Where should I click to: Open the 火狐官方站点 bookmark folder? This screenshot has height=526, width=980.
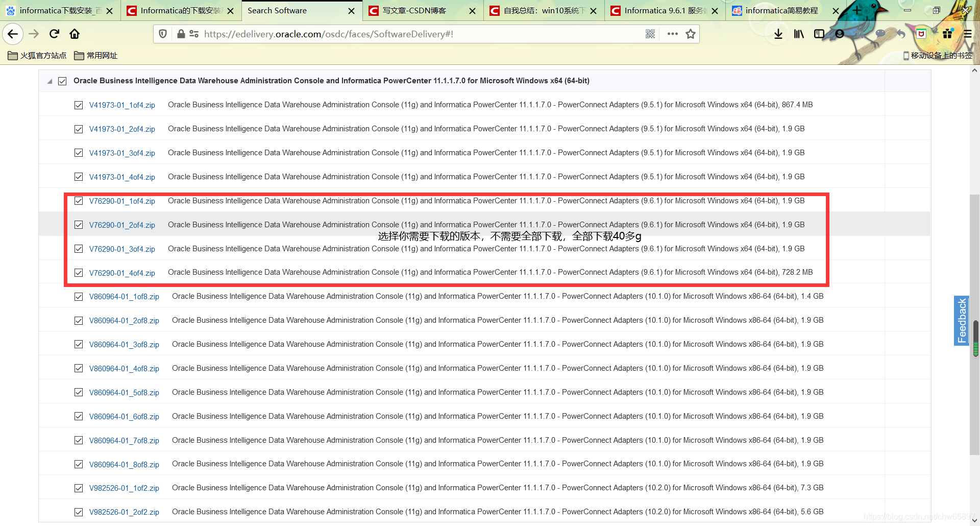click(x=37, y=55)
